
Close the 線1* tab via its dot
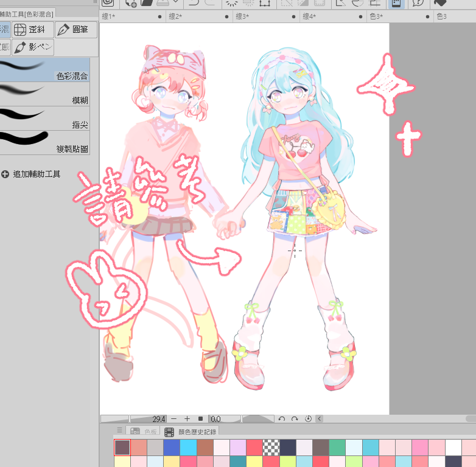159,16
